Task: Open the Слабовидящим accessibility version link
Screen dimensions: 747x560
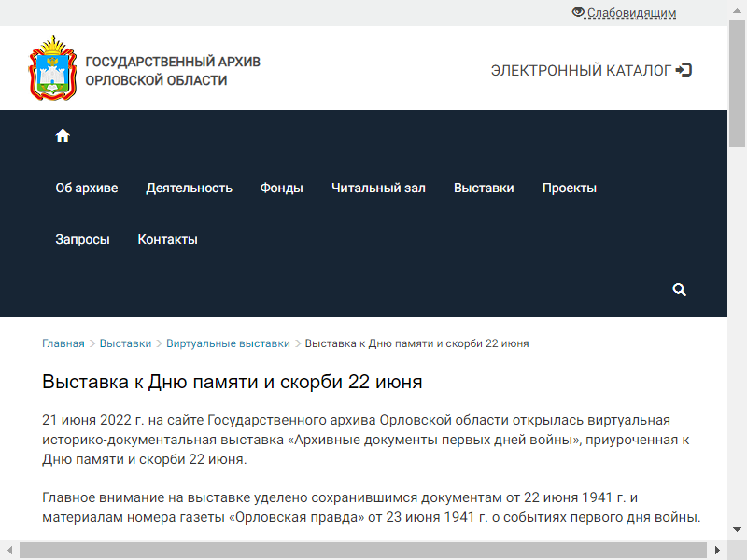Action: (631, 13)
